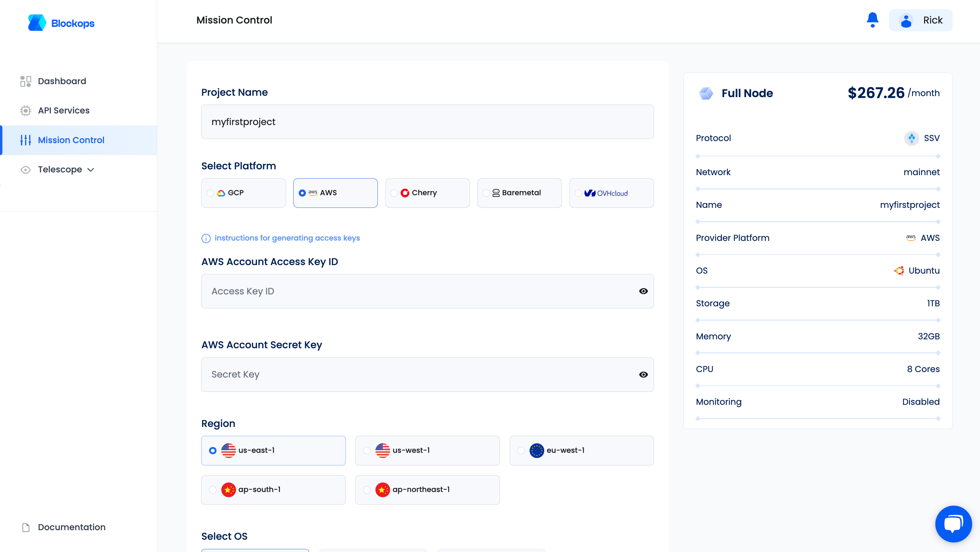Click the Access Key ID input field

(x=427, y=291)
